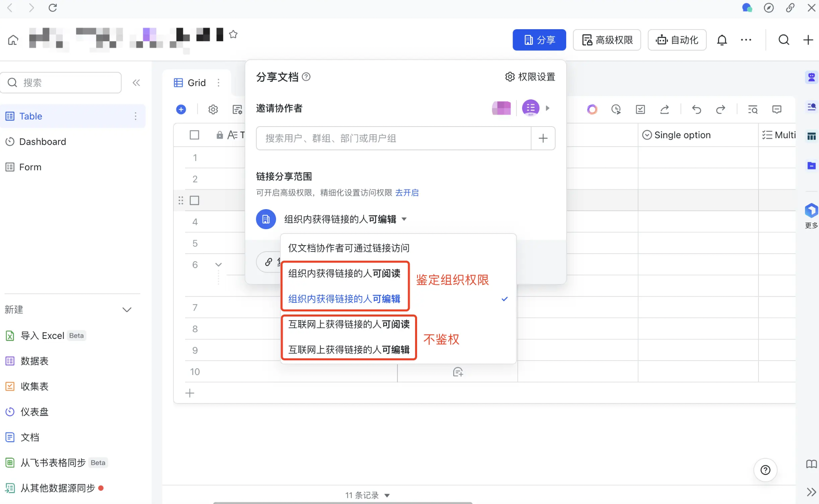The height and width of the screenshot is (504, 819).
Task: Toggle the select-all header checkbox
Action: (x=194, y=135)
